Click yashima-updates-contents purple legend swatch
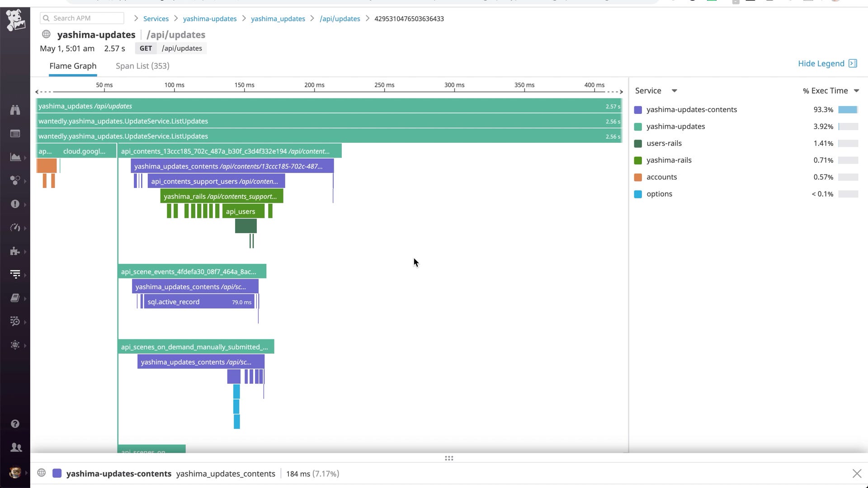The image size is (868, 488). pyautogui.click(x=638, y=110)
